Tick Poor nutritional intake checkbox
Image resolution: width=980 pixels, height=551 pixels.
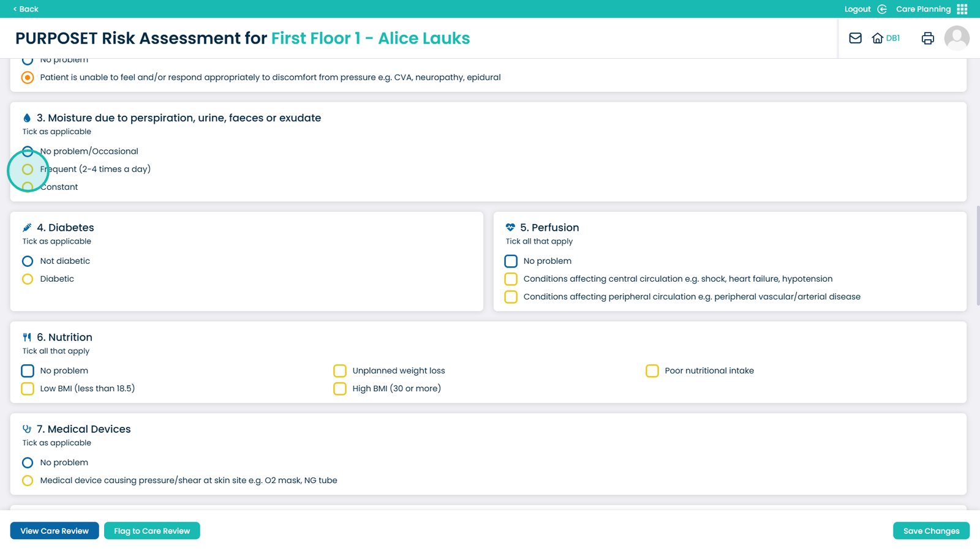tap(652, 371)
